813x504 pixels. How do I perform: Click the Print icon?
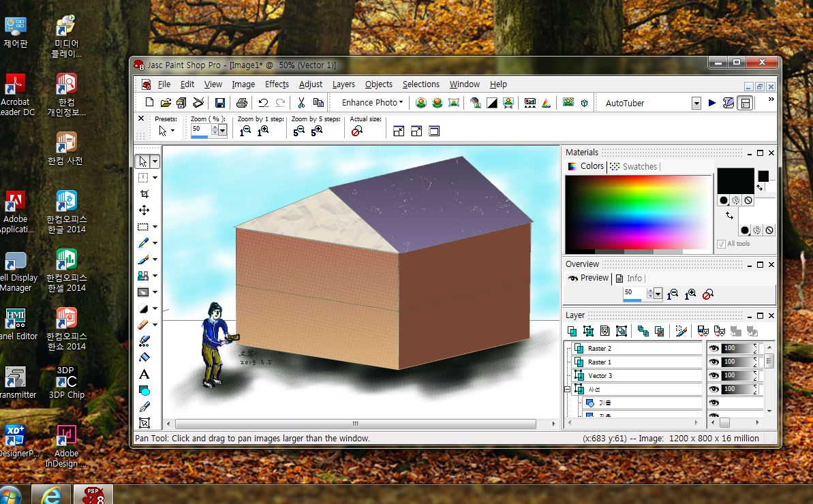coord(241,103)
